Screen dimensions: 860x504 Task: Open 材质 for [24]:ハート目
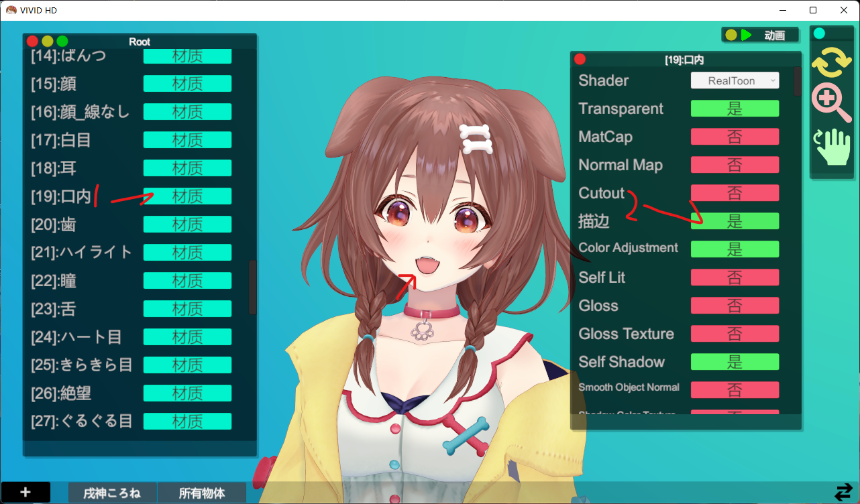point(187,337)
